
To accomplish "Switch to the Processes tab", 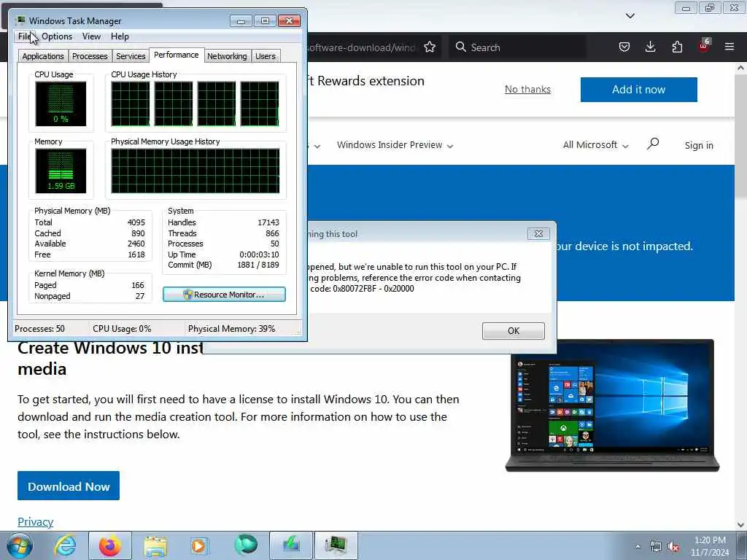I will 90,56.
